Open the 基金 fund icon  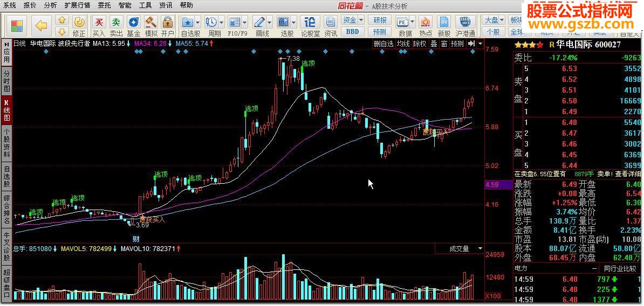pyautogui.click(x=133, y=22)
